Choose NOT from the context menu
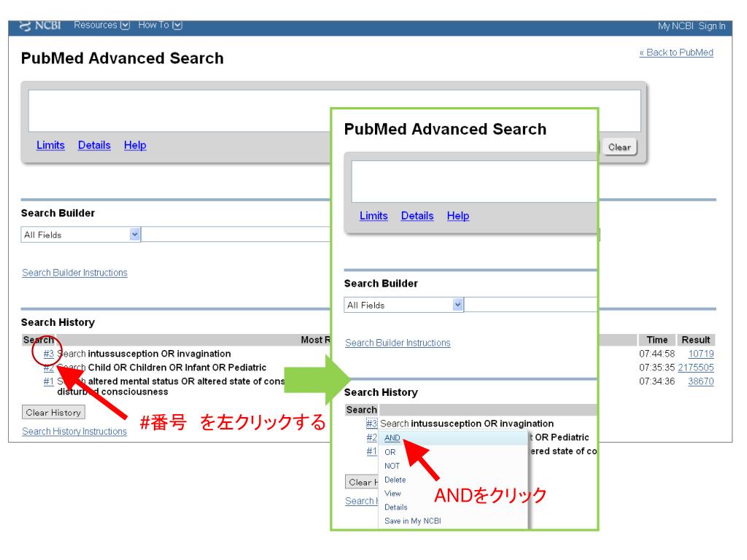 392,466
